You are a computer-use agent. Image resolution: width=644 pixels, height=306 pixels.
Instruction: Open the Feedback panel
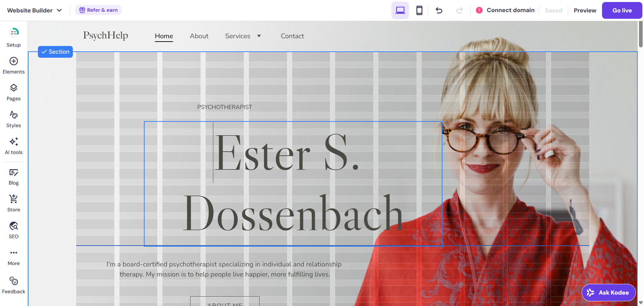pos(14,285)
